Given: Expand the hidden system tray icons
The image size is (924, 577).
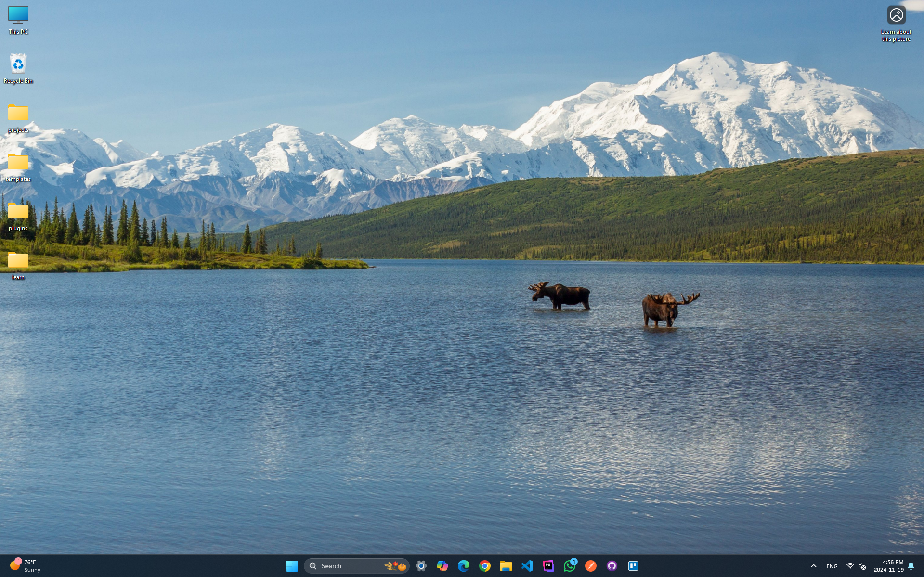Looking at the screenshot, I should tap(814, 566).
